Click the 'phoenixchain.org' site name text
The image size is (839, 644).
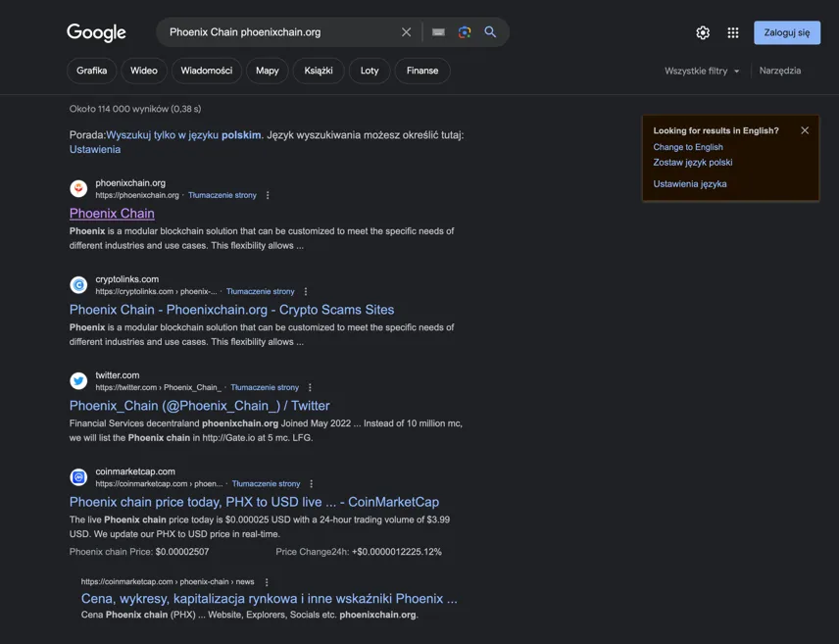pyautogui.click(x=130, y=183)
